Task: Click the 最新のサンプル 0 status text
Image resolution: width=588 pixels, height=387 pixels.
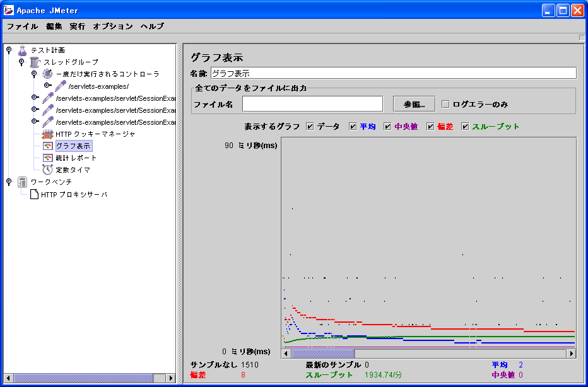Action: (338, 365)
